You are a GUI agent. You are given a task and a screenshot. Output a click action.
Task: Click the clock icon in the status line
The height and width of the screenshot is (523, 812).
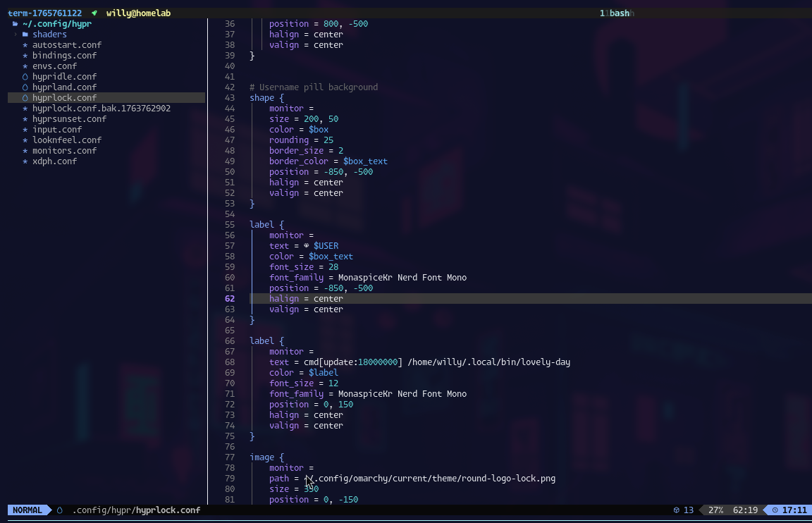775,510
